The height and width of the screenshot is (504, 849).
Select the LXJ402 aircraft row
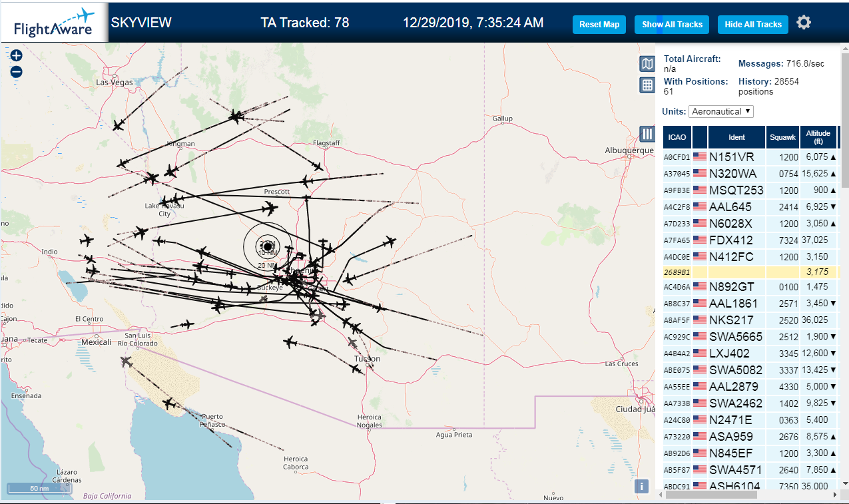click(750, 353)
